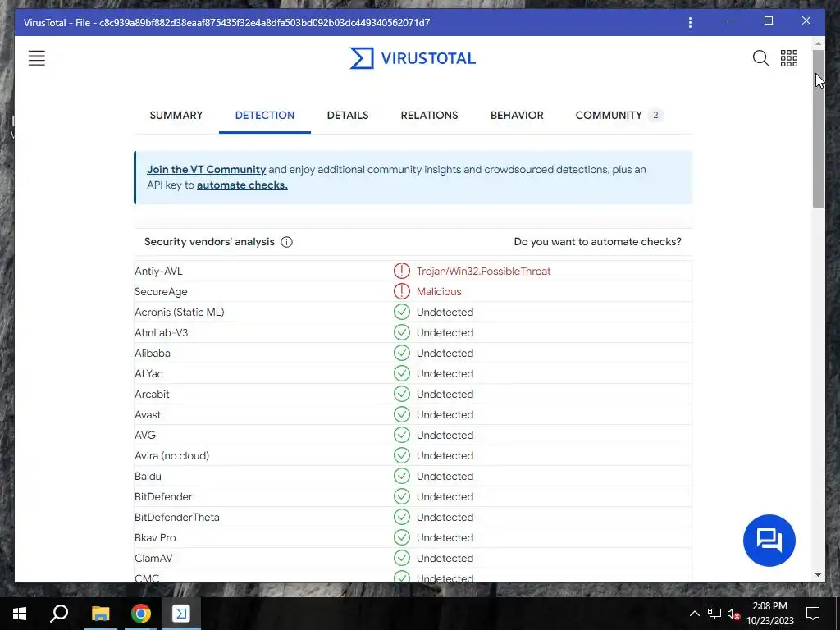Viewport: 840px width, 630px height.
Task: Open the blue chat bubble button
Action: point(769,540)
